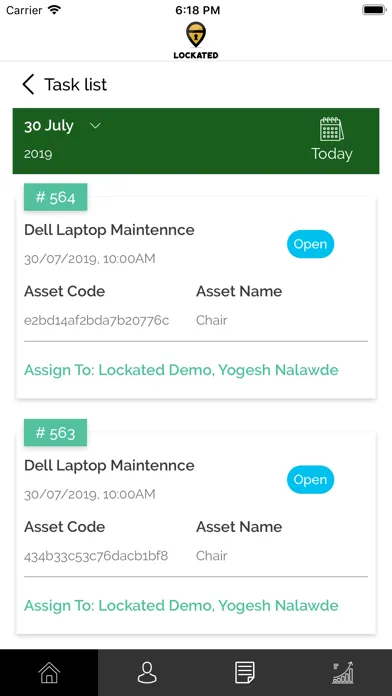Open the calendar Today icon

click(332, 129)
